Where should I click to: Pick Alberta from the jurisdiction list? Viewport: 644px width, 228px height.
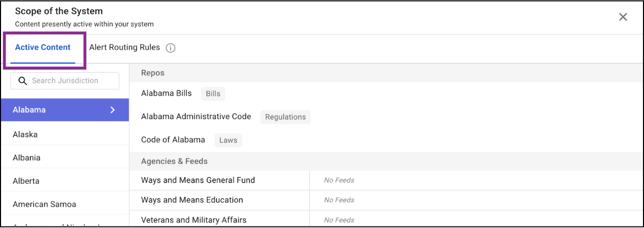(26, 181)
